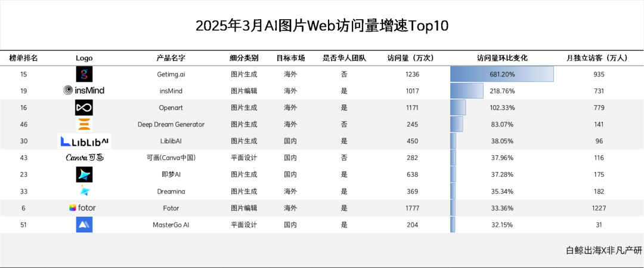This screenshot has height=268, width=644.
Task: Click the Fotor product name cell
Action: 171,208
